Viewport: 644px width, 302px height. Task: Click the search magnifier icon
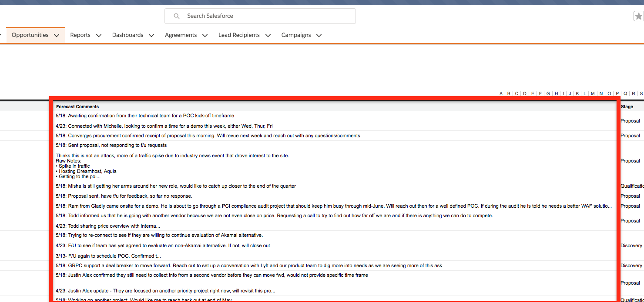pos(176,16)
